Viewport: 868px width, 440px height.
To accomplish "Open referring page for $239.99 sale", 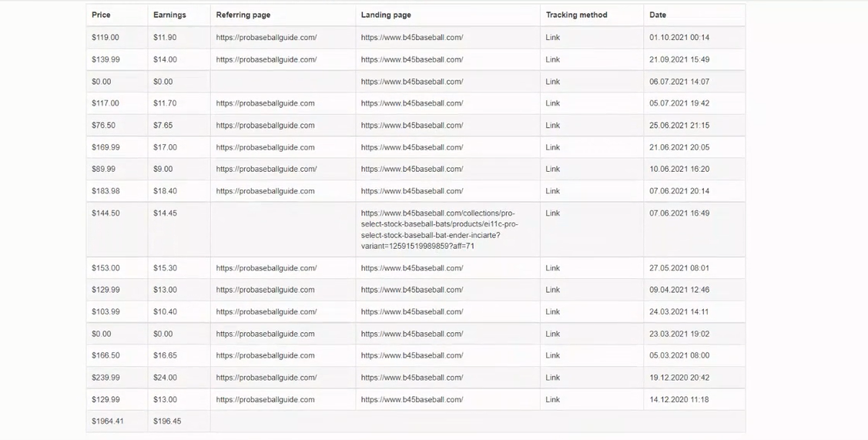I will [266, 378].
